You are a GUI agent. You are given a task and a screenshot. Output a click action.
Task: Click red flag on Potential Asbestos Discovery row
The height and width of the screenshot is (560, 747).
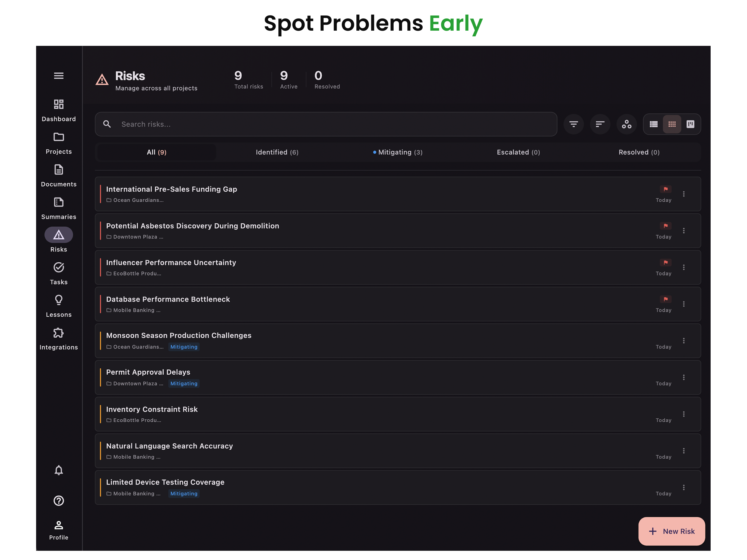666,226
